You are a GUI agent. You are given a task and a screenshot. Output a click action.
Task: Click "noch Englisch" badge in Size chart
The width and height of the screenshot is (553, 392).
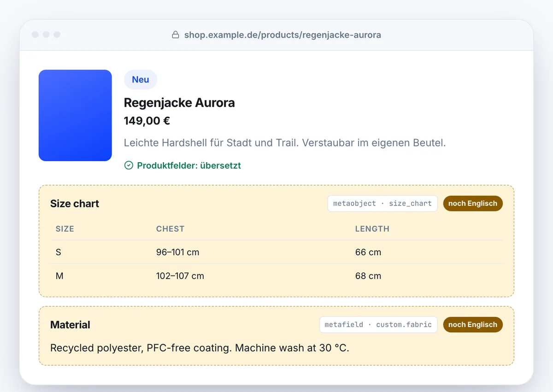(473, 204)
